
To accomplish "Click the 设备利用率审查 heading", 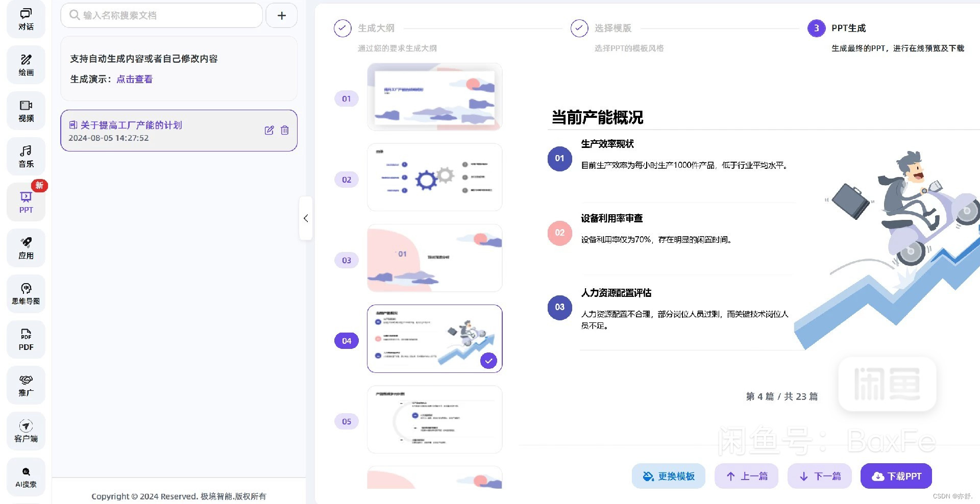I will pyautogui.click(x=611, y=218).
